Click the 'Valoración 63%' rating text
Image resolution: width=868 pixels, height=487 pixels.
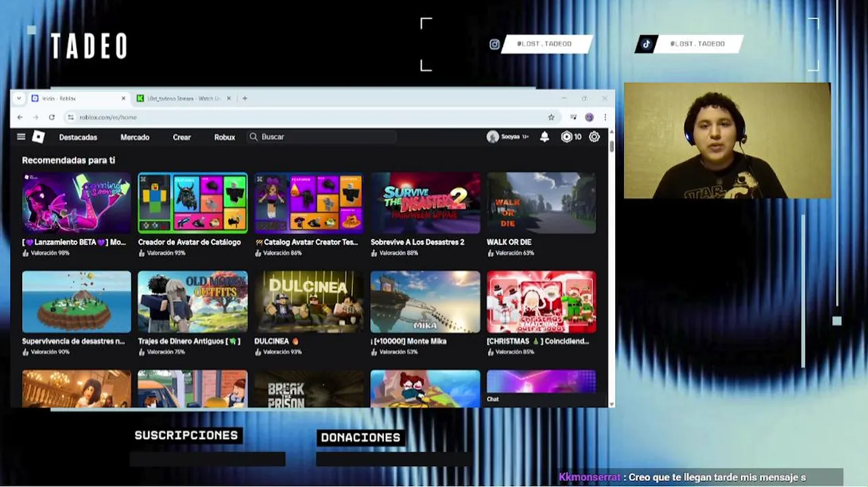[x=514, y=253]
